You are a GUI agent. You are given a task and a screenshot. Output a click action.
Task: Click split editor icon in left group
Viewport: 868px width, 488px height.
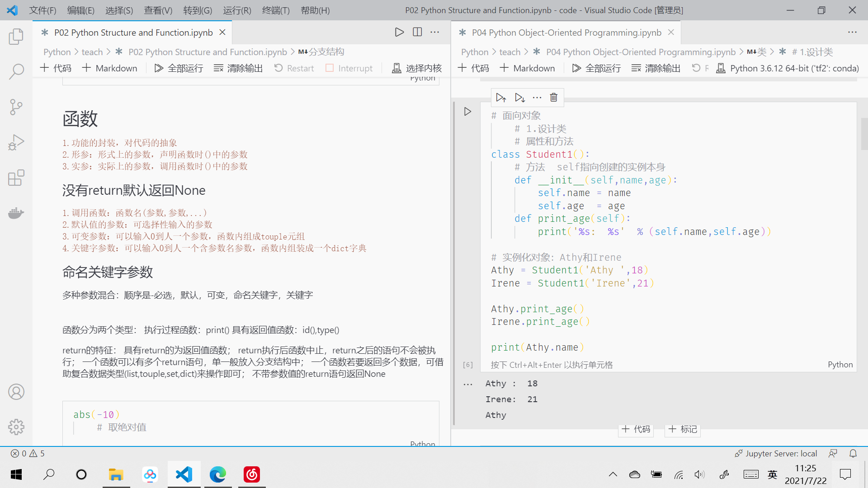click(417, 32)
